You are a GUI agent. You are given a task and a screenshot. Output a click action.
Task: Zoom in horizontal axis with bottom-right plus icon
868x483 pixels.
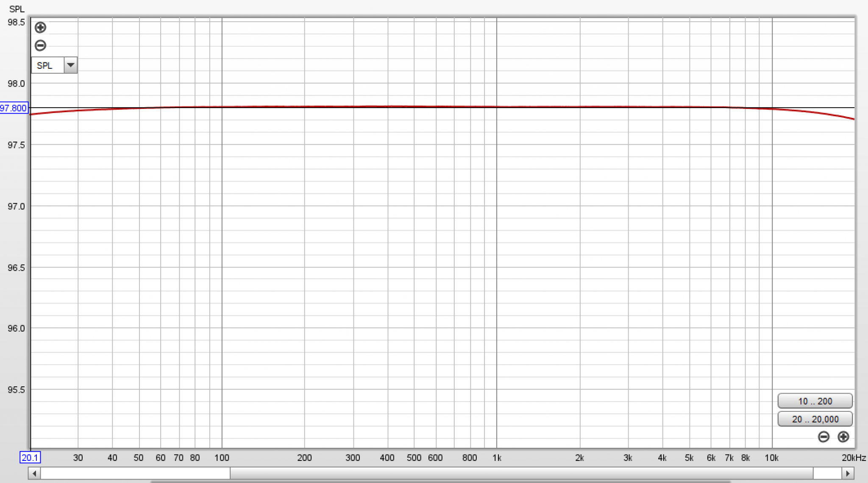point(843,437)
